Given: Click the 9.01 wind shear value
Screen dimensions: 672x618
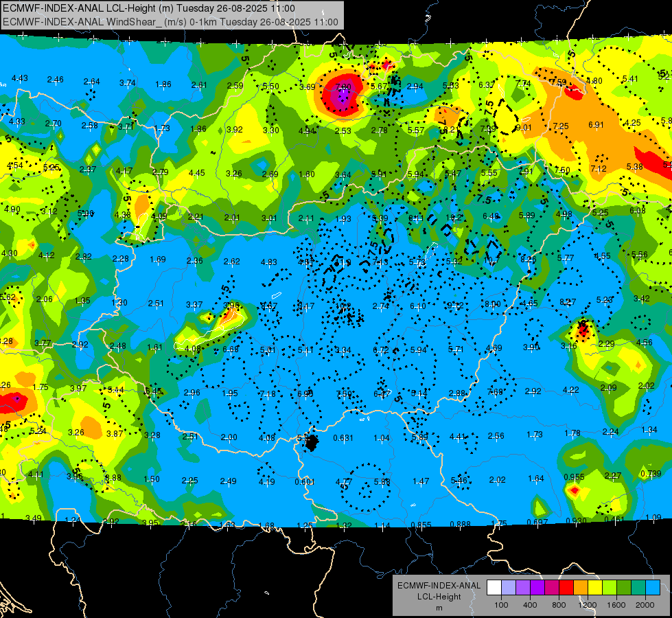Looking at the screenshot, I should point(524,128).
